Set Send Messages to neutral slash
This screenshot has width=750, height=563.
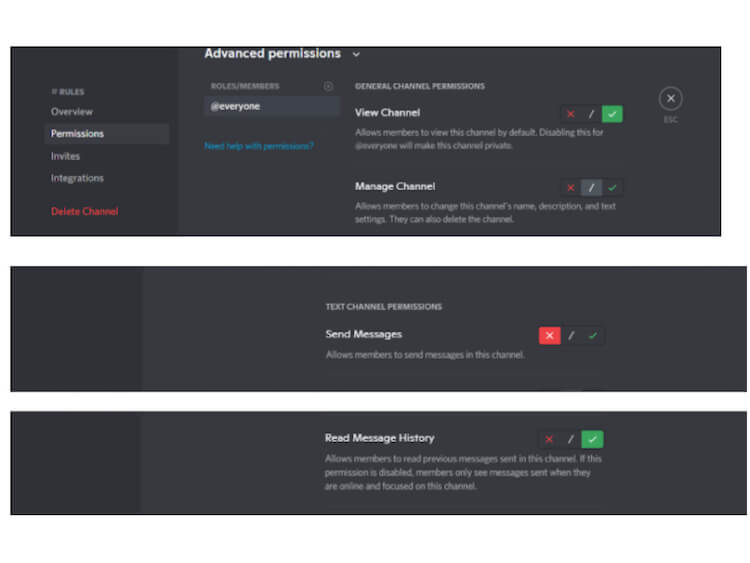tap(571, 335)
